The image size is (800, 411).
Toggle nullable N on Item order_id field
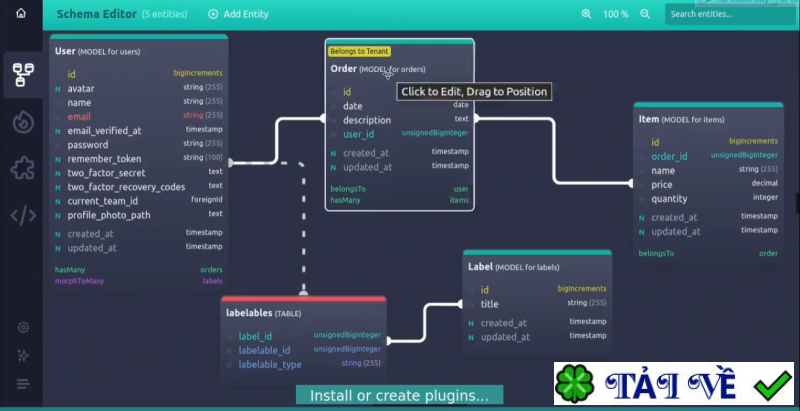click(x=642, y=157)
